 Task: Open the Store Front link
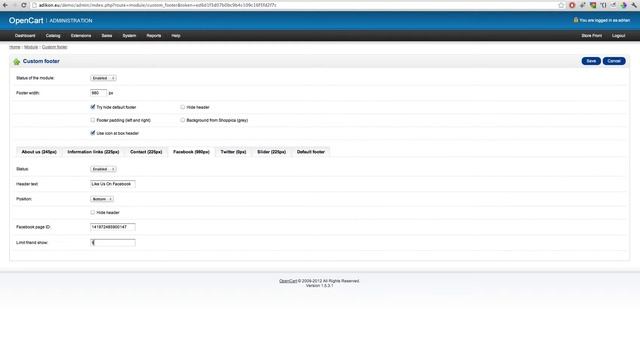click(x=591, y=36)
